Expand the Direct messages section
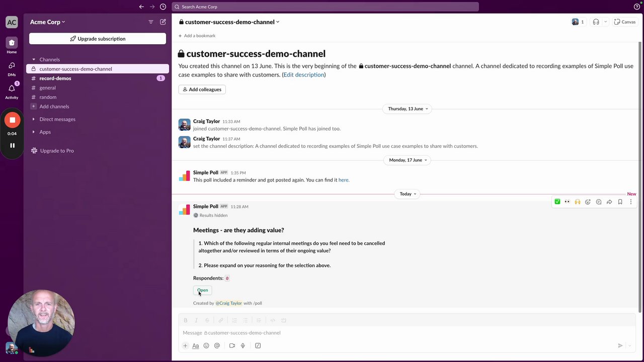Screen dimensions: 644x362 (34, 119)
